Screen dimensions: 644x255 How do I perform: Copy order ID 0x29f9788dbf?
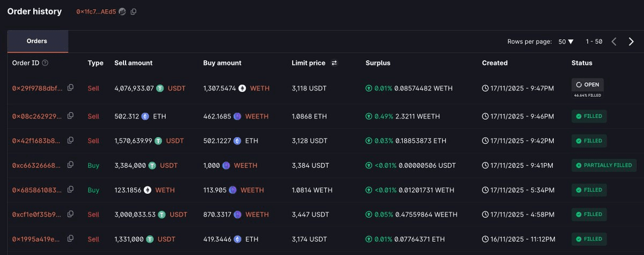(70, 88)
